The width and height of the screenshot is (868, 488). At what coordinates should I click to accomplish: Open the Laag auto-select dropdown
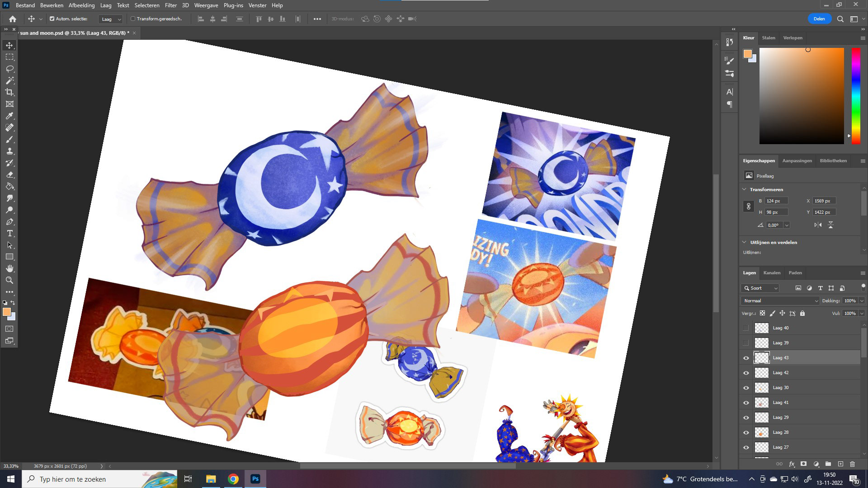111,19
